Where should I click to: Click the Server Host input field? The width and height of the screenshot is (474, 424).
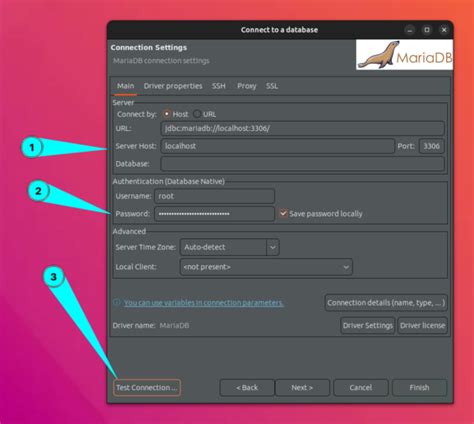(x=278, y=146)
